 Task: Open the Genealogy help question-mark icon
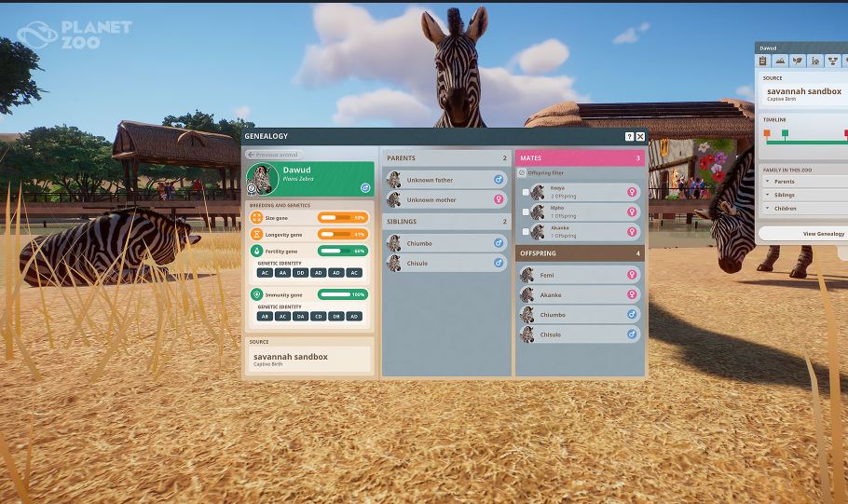[629, 137]
